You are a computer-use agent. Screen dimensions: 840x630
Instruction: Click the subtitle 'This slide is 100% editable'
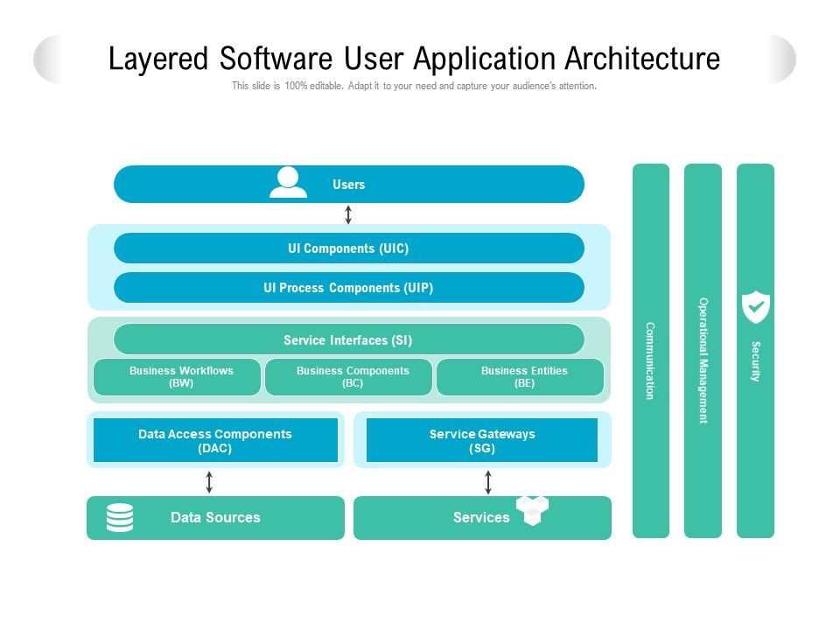point(414,86)
